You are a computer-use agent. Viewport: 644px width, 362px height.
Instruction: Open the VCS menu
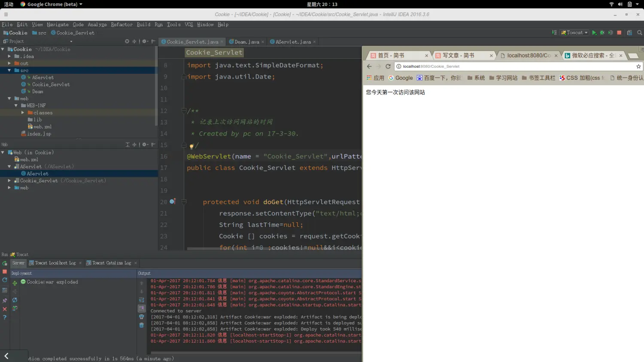click(x=189, y=24)
